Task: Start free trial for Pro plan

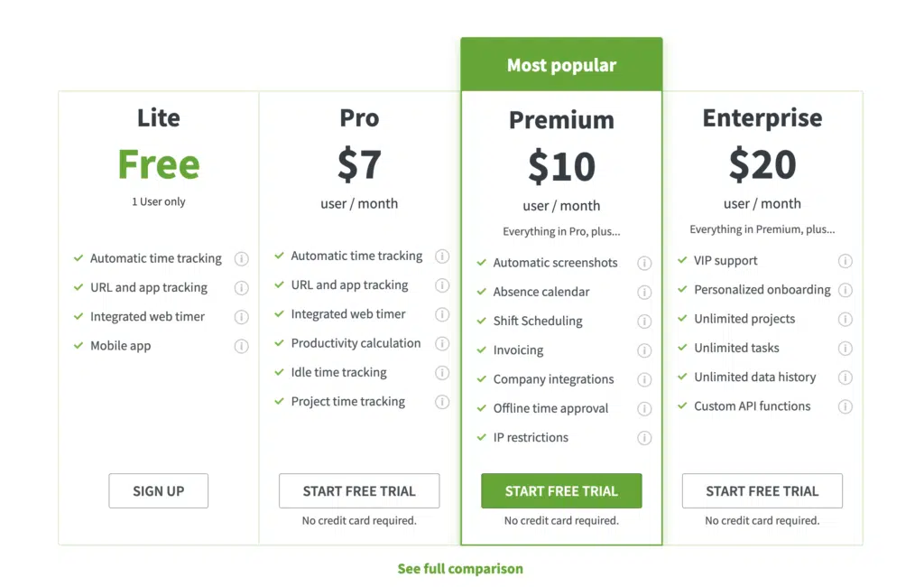Action: 359,491
